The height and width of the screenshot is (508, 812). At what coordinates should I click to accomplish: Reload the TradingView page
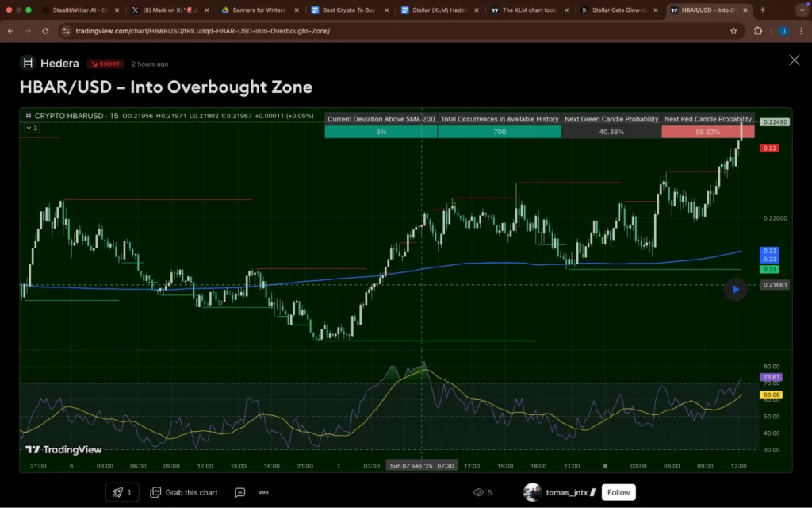coord(45,31)
